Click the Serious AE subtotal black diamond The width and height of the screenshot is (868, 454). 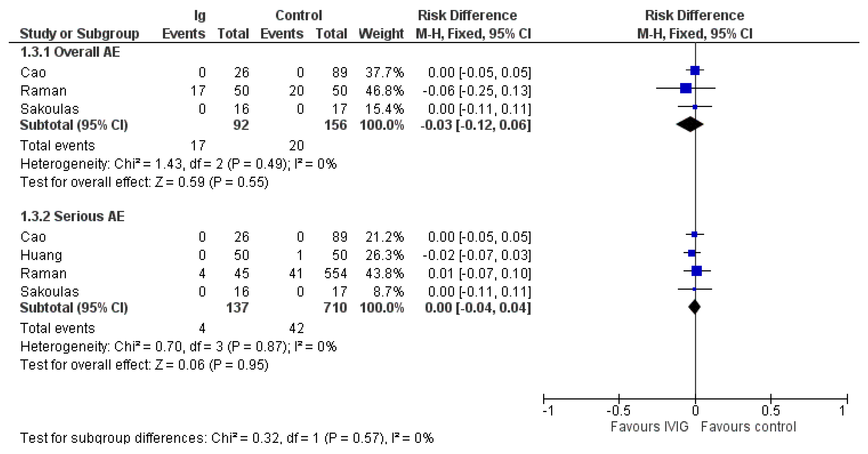[x=694, y=307]
